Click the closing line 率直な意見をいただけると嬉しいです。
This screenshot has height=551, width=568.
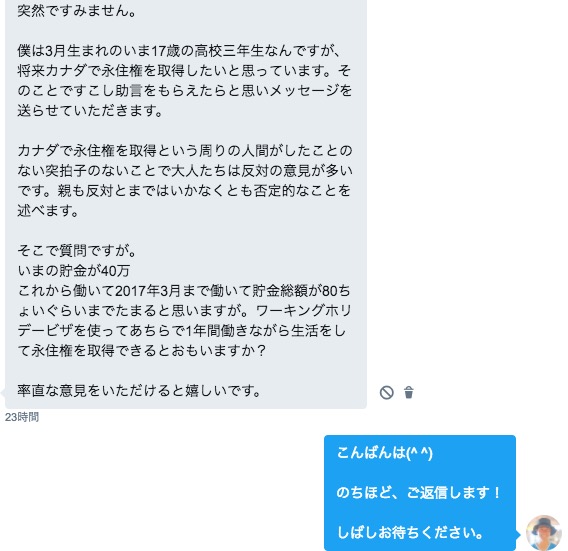(139, 391)
